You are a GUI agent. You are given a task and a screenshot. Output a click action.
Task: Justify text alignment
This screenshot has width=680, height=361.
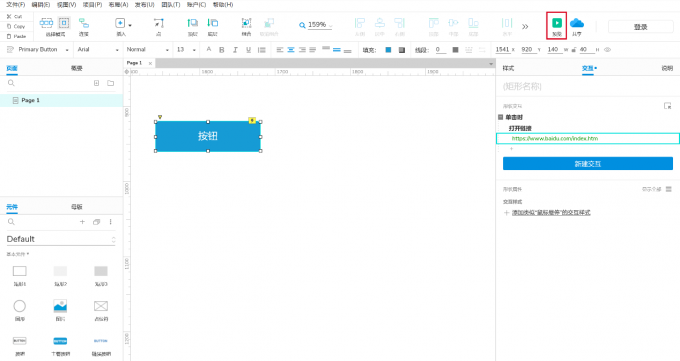pos(312,50)
